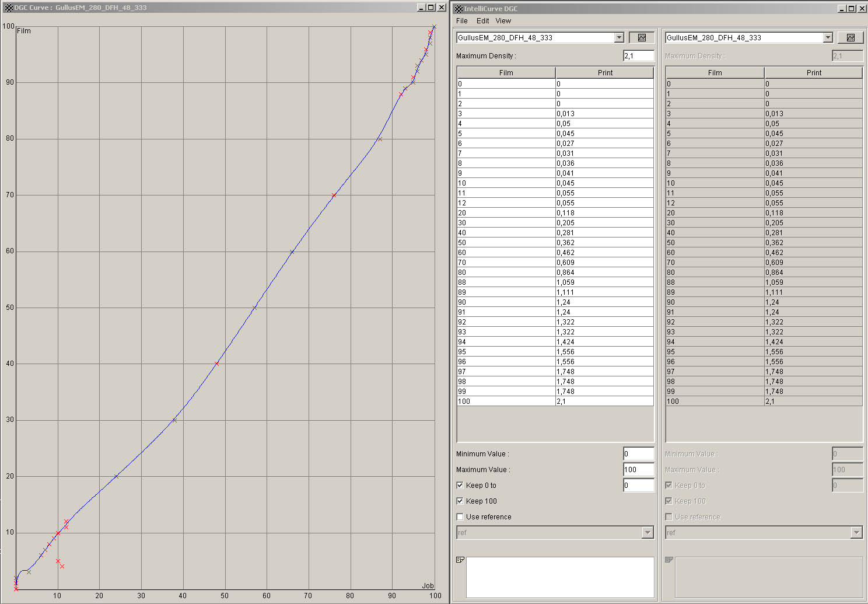
Task: Select Film cell 70 in the right table
Action: (715, 262)
